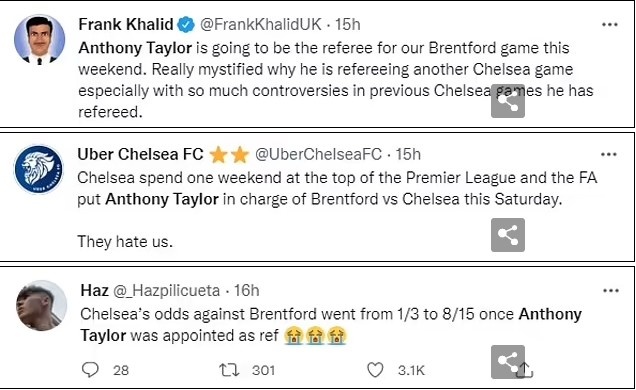The image size is (636, 390).
Task: Expand three-dot menu on Uber Chelsea tweet
Action: tap(609, 154)
